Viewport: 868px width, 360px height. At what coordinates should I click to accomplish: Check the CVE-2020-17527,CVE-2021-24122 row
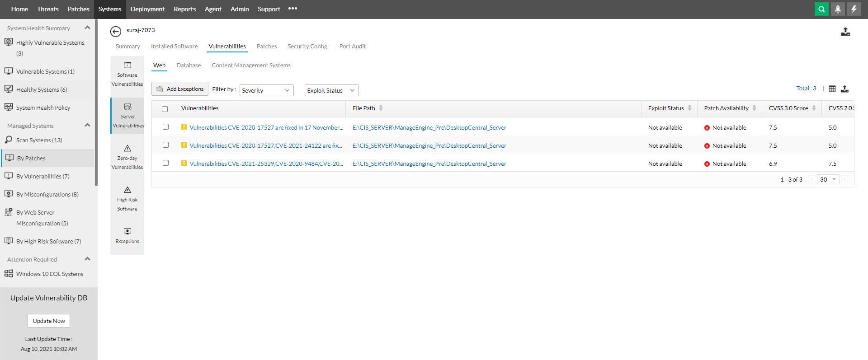(165, 145)
